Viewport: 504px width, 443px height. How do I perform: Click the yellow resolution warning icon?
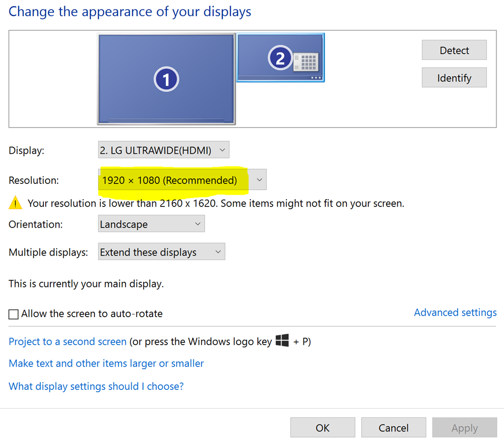pyautogui.click(x=16, y=203)
